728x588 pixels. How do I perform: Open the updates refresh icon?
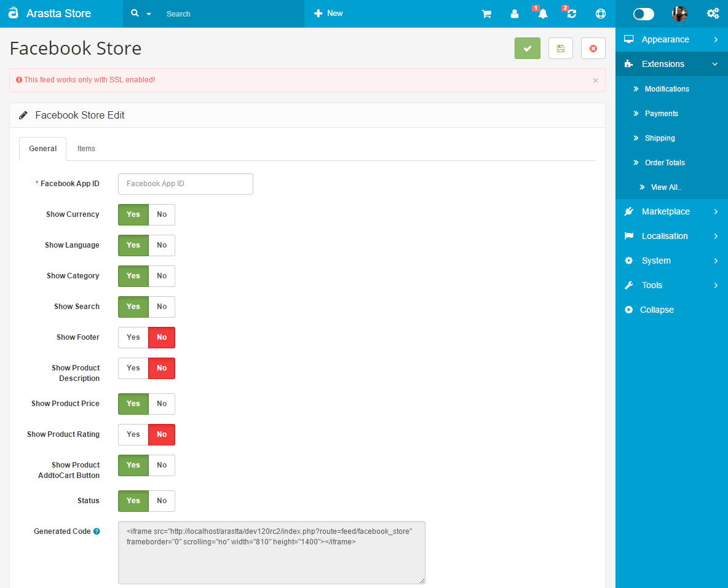[572, 14]
